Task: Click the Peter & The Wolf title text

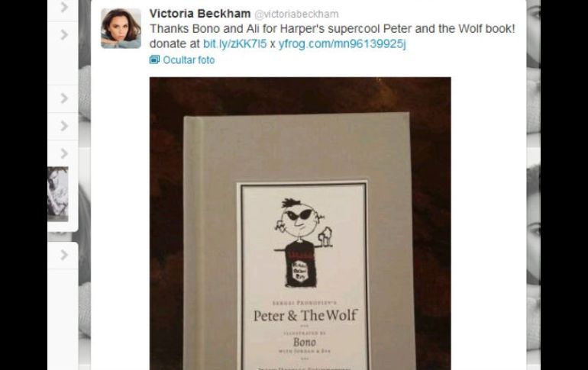Action: tap(305, 315)
